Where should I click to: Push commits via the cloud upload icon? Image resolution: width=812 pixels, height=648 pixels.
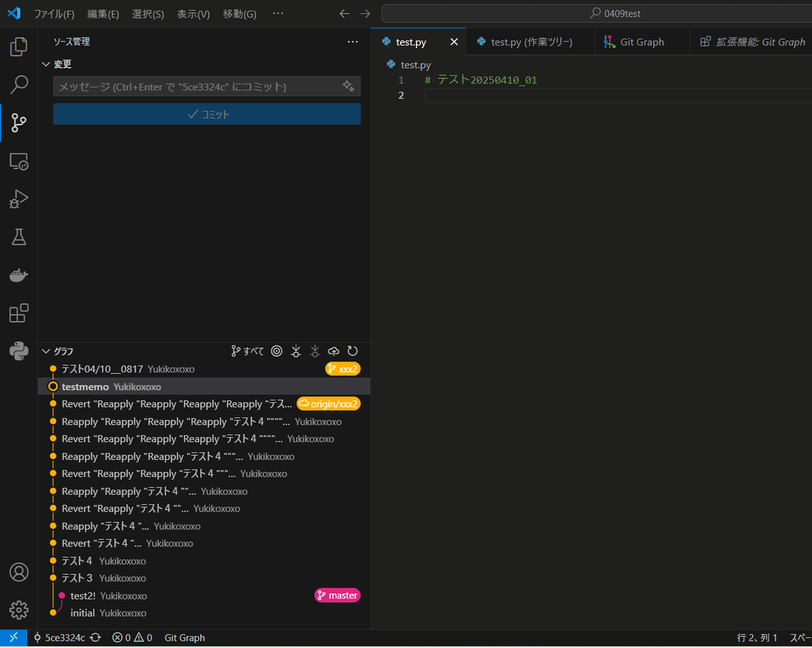pyautogui.click(x=333, y=351)
